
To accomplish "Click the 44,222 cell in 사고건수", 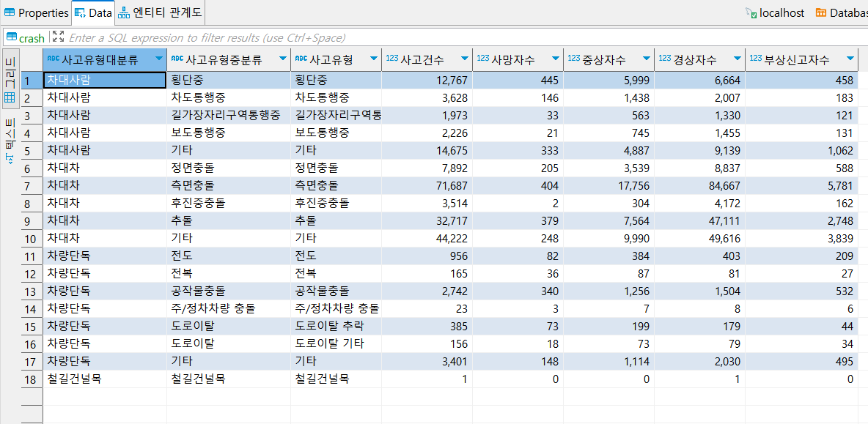I will [x=427, y=238].
